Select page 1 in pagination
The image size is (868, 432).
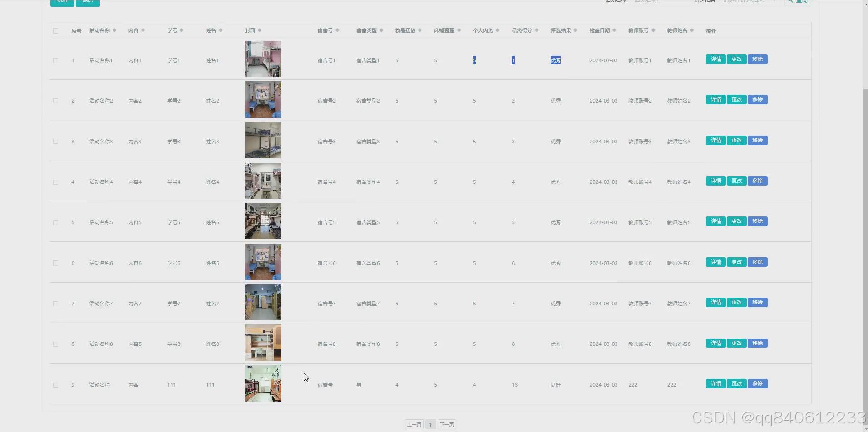pos(430,425)
